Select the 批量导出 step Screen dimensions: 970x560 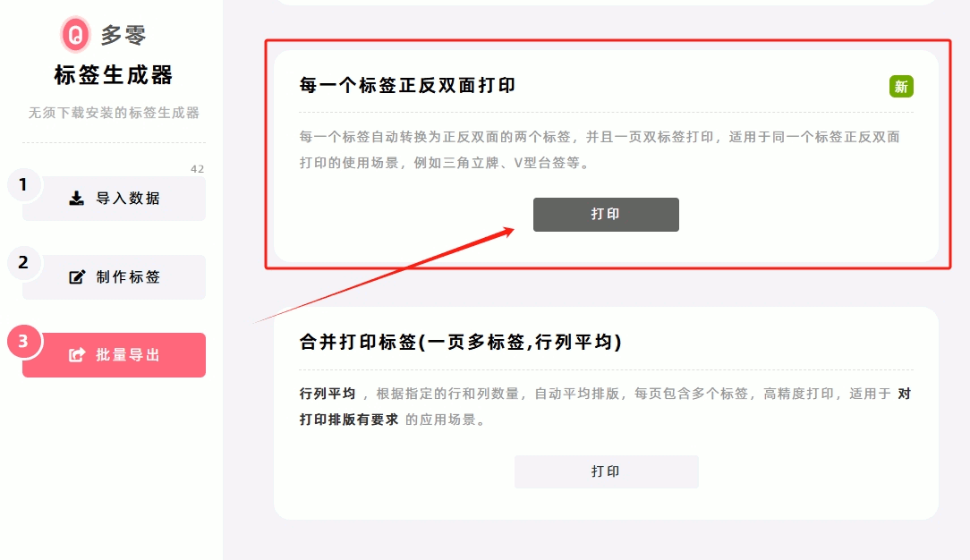(x=114, y=355)
